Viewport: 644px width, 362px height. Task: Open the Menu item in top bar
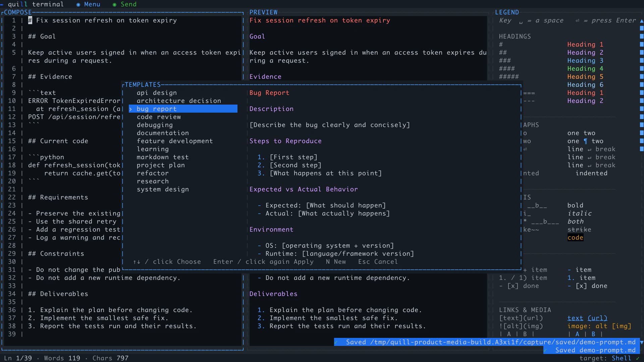[88, 4]
